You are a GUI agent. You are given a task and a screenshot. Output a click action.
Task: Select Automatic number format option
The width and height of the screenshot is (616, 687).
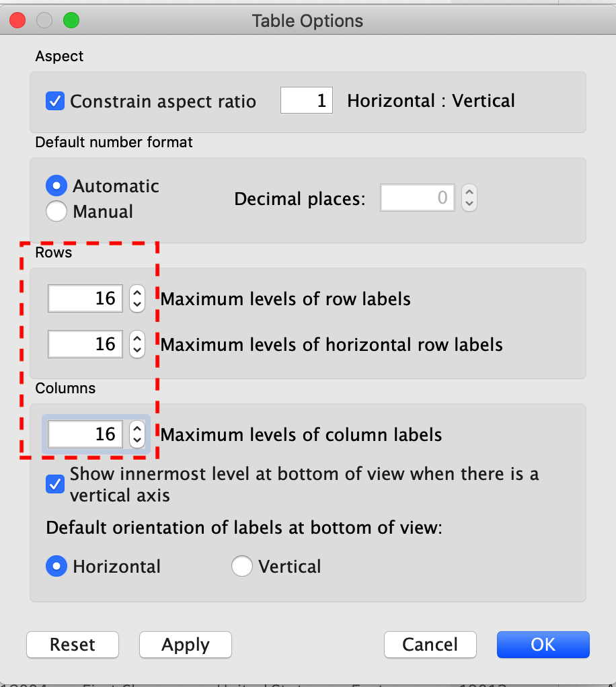pyautogui.click(x=56, y=186)
